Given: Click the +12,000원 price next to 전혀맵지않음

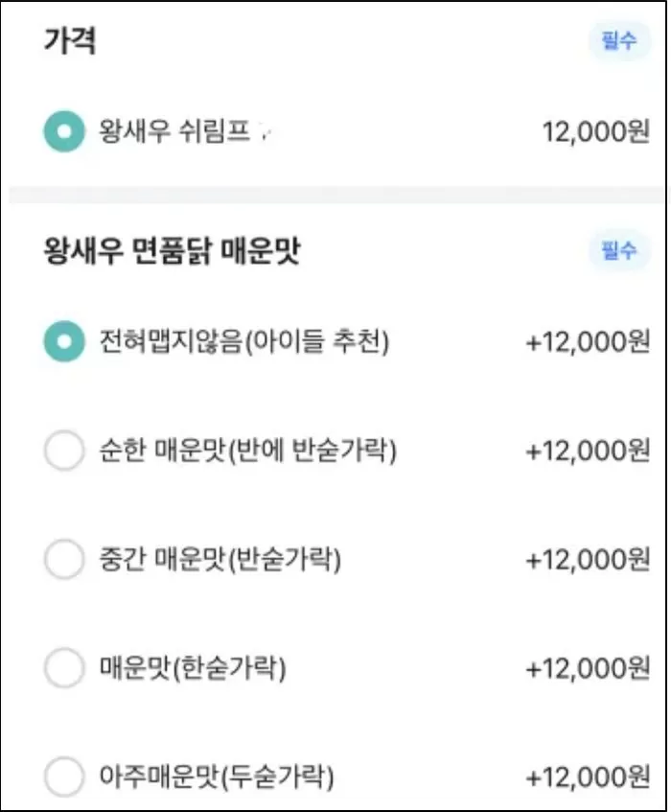Looking at the screenshot, I should pyautogui.click(x=586, y=339).
